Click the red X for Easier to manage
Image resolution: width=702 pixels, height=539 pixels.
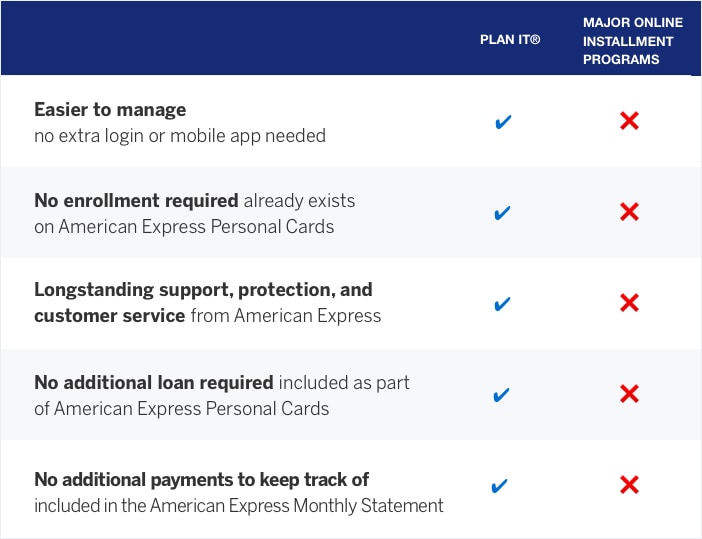point(629,122)
